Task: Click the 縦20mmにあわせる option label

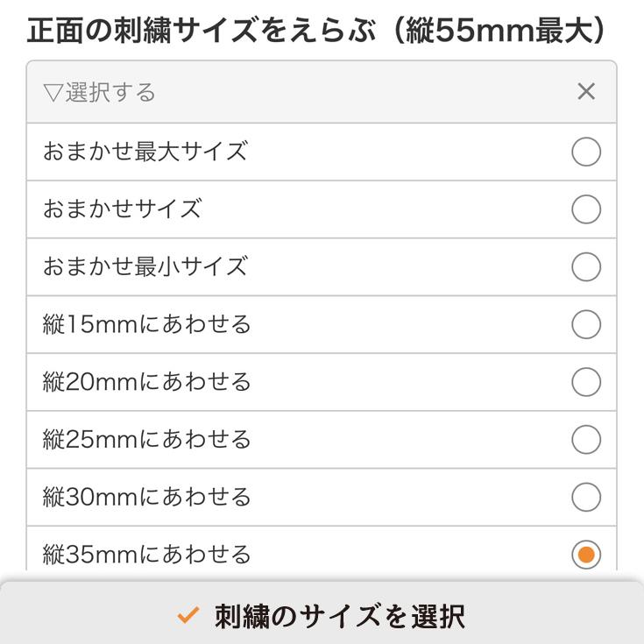Action: [x=146, y=382]
